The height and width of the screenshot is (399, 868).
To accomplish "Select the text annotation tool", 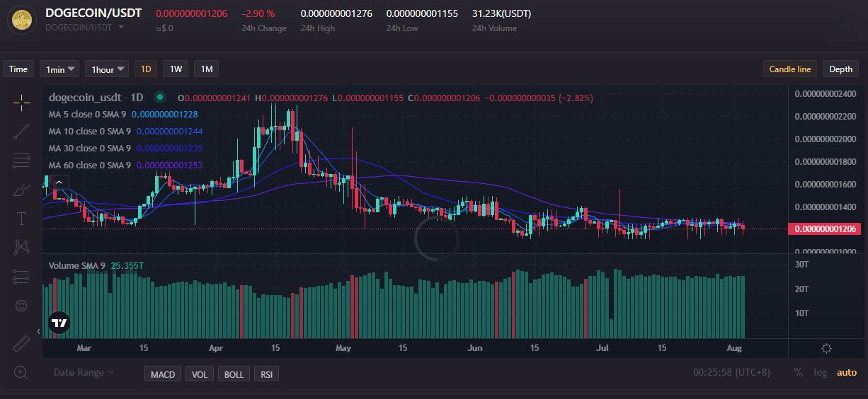I will 21,219.
